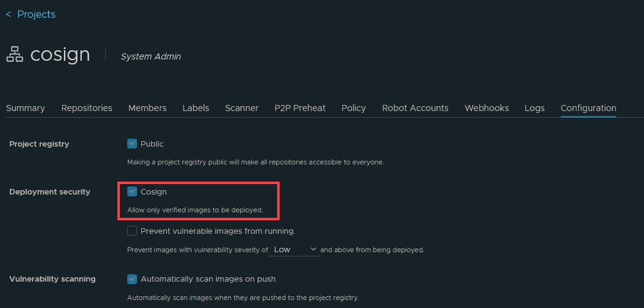Go back to Projects list
Image resolution: width=644 pixels, height=308 pixels.
coord(36,14)
